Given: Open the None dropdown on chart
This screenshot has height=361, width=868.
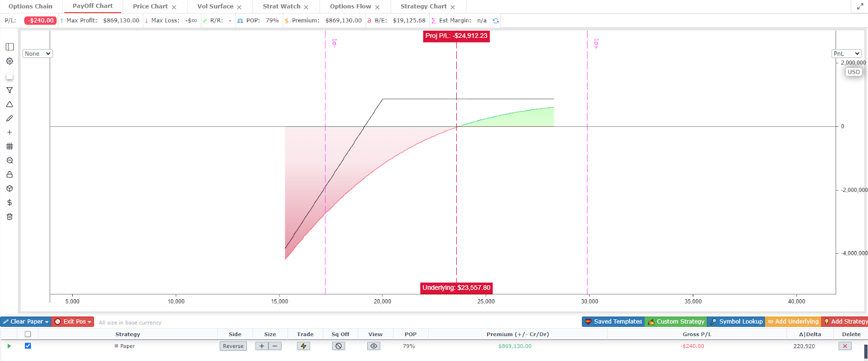Looking at the screenshot, I should [37, 54].
